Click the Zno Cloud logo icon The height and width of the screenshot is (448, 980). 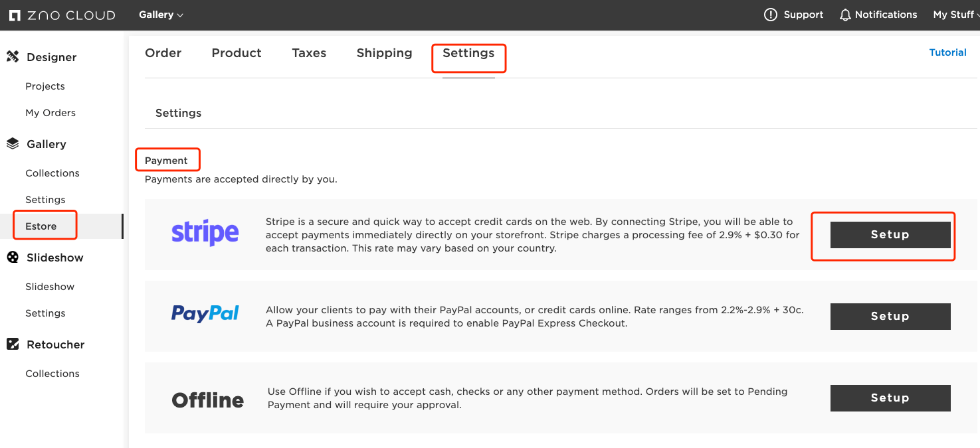[15, 15]
